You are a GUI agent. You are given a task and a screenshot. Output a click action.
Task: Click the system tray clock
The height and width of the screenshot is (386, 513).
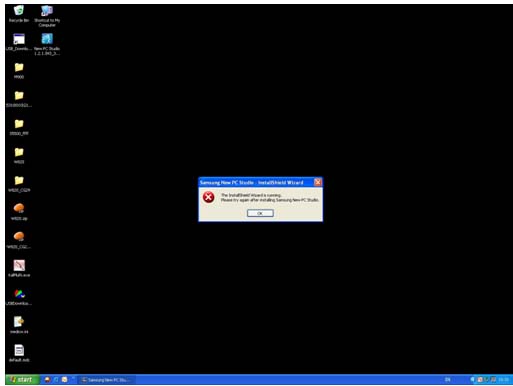coord(503,380)
